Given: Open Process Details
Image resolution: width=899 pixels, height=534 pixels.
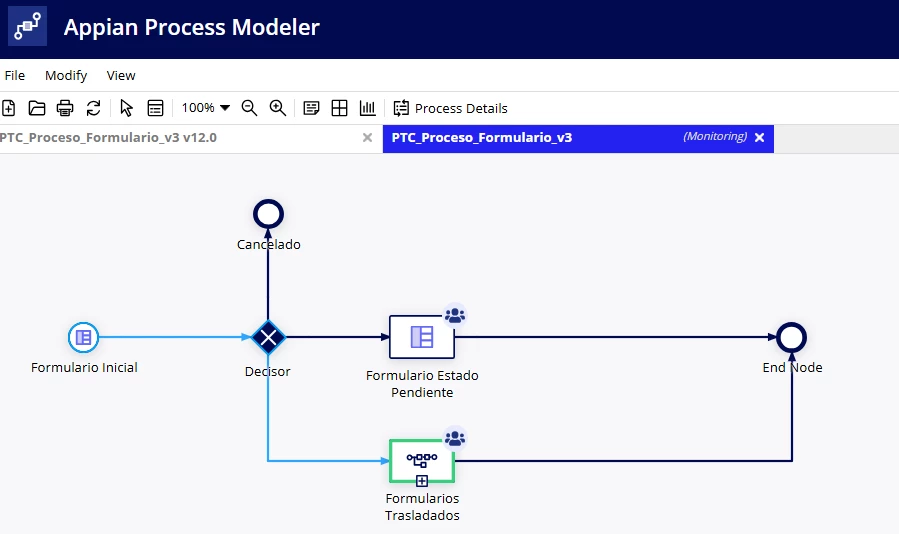Looking at the screenshot, I should point(451,108).
